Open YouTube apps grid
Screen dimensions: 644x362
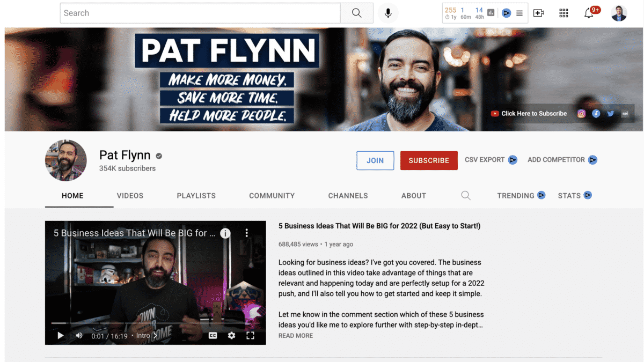click(x=563, y=13)
